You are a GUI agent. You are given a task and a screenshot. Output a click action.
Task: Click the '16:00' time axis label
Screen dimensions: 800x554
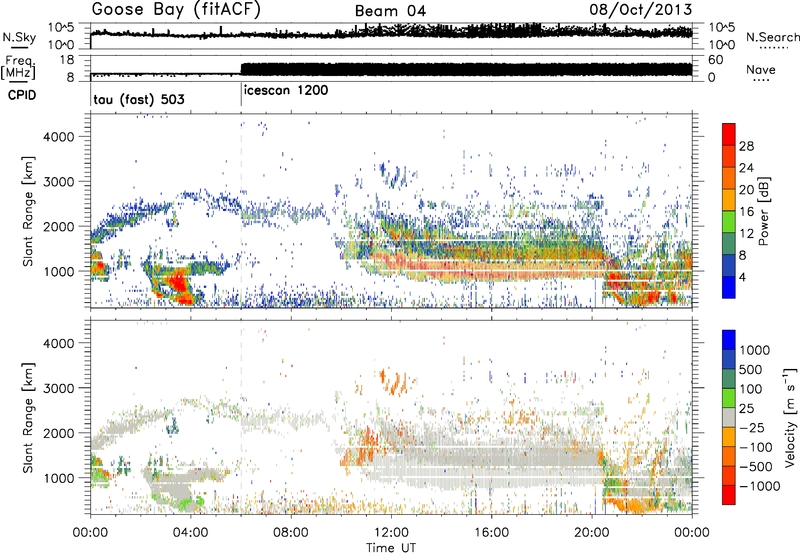coord(491,533)
